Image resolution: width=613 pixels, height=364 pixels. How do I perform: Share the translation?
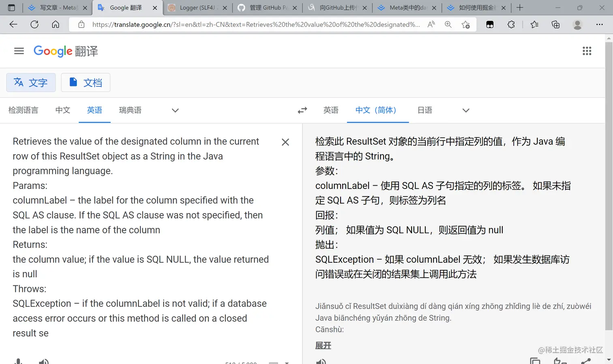click(x=586, y=361)
